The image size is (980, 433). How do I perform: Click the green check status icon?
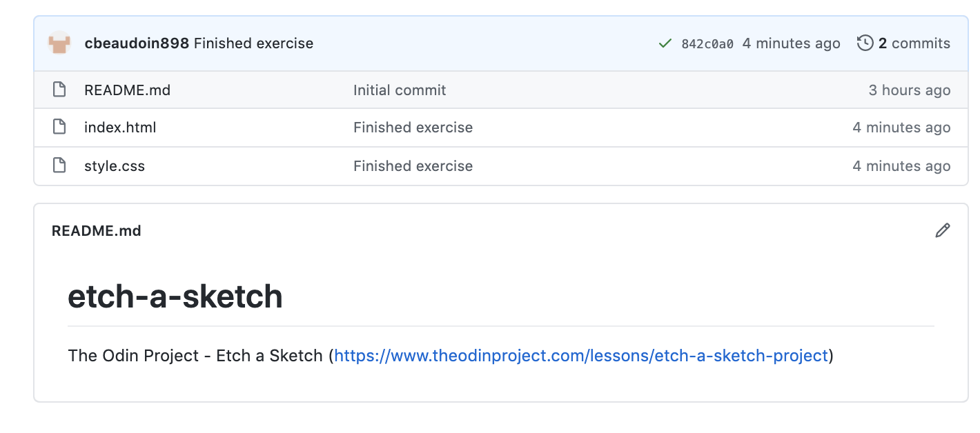tap(665, 43)
